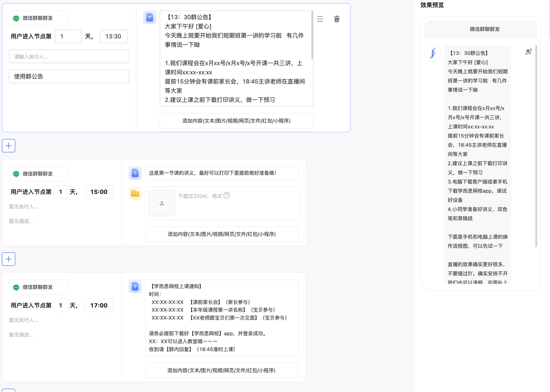Click the yellow file attachment icon in the 15:00 block

coord(135,193)
